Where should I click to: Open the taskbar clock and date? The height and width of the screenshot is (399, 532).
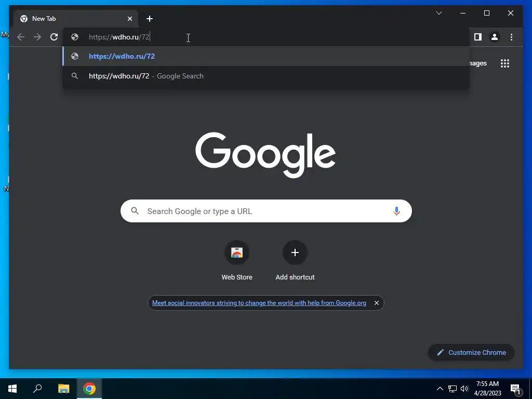487,389
